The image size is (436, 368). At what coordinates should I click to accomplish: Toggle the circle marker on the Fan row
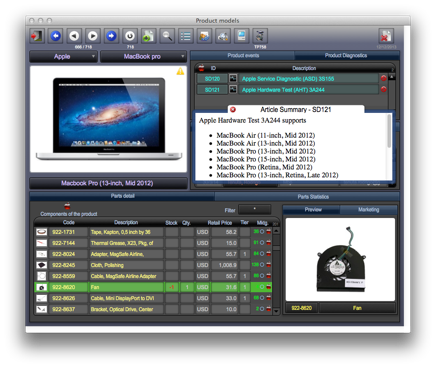[x=262, y=287]
